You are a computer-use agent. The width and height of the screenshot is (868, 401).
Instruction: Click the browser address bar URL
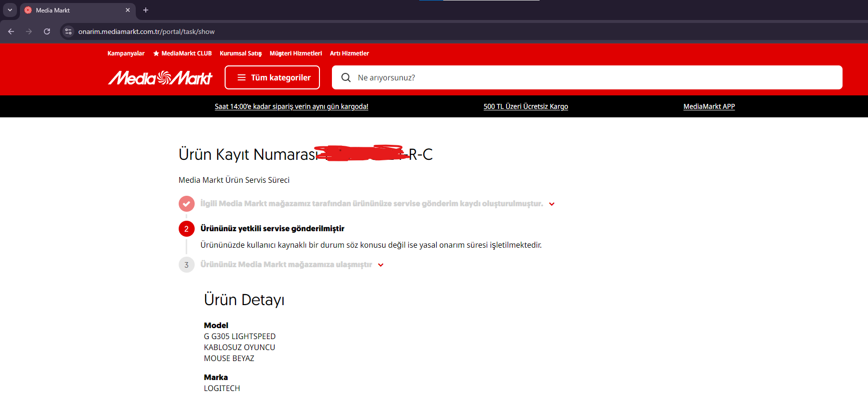click(x=146, y=31)
